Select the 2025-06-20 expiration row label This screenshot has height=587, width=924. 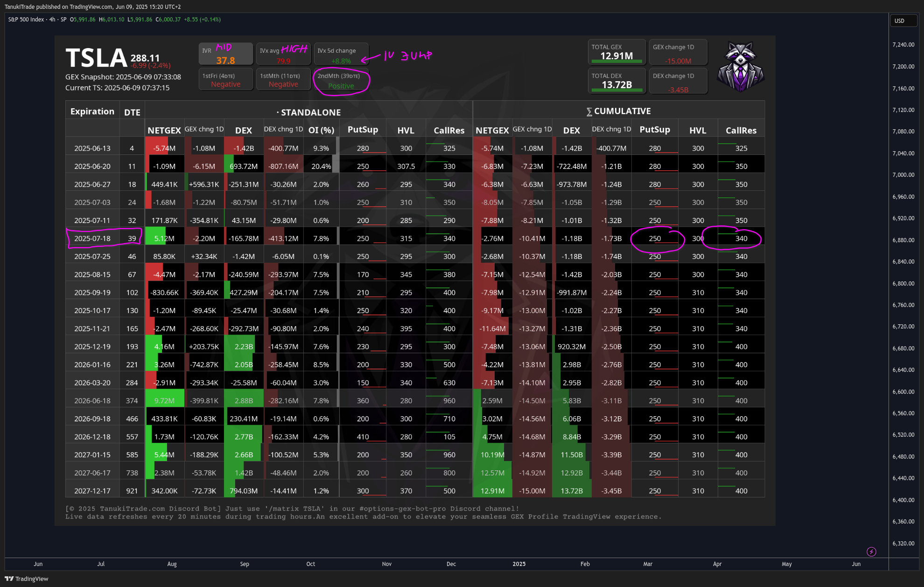pos(92,167)
